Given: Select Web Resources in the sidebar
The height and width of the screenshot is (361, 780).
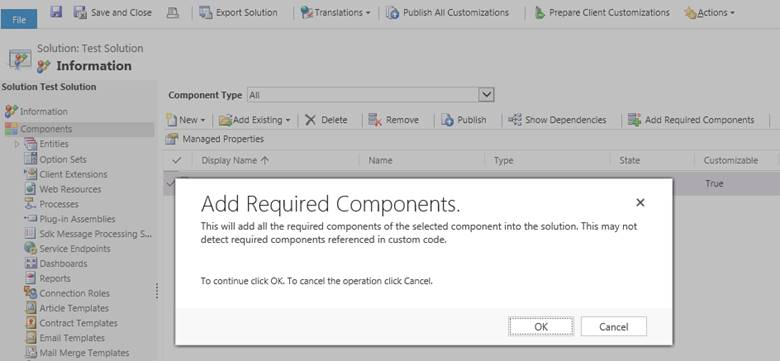Looking at the screenshot, I should pyautogui.click(x=70, y=189).
